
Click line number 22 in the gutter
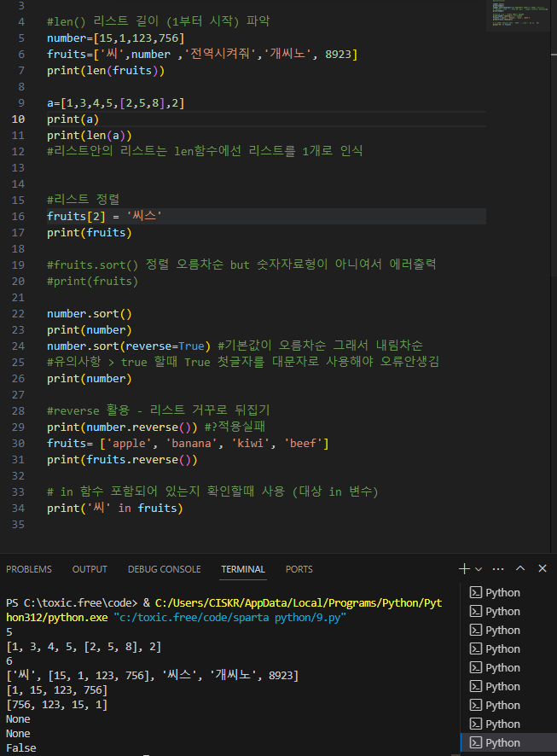pos(18,314)
